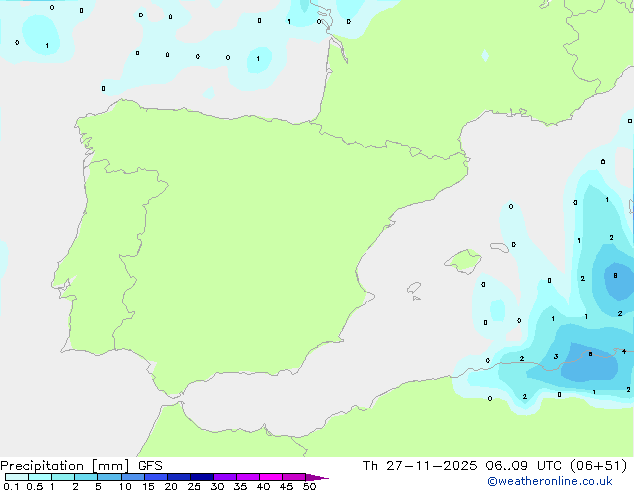Image resolution: width=634 pixels, height=490 pixels.
Task: Select the '27-11-2025' date text
Action: pos(431,466)
